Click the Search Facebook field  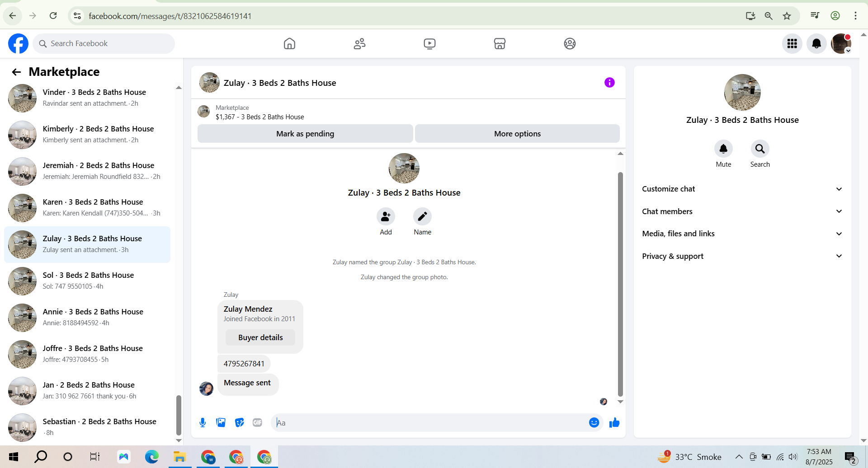pos(104,43)
